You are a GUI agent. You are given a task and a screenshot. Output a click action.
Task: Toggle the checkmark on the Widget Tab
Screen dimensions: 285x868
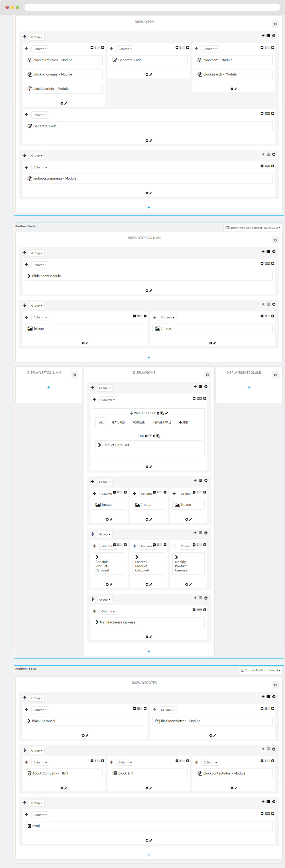click(x=166, y=413)
